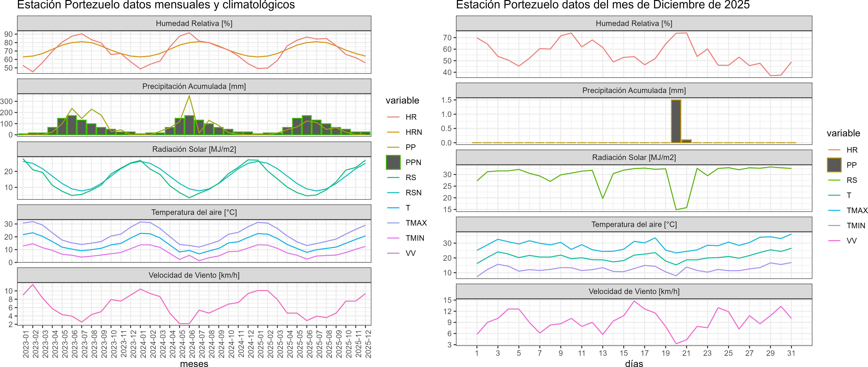The height and width of the screenshot is (367, 868).
Task: Click the VV legend key in right legend
Action: 834,241
